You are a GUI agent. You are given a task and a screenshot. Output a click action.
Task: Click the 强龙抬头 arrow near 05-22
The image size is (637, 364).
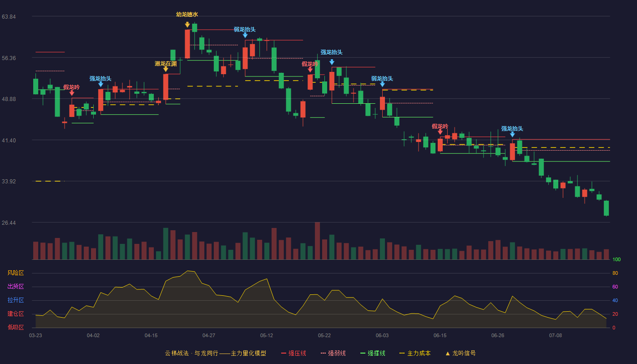tap(332, 62)
